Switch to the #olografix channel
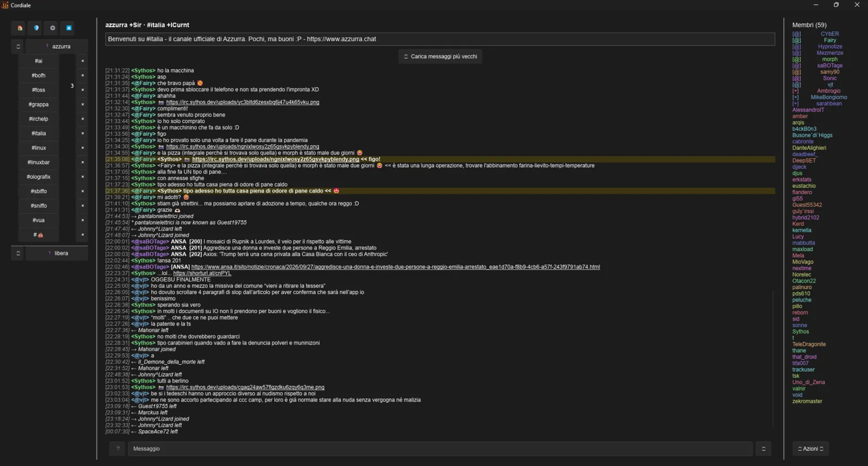Image resolution: width=868 pixels, height=466 pixels. [x=39, y=177]
